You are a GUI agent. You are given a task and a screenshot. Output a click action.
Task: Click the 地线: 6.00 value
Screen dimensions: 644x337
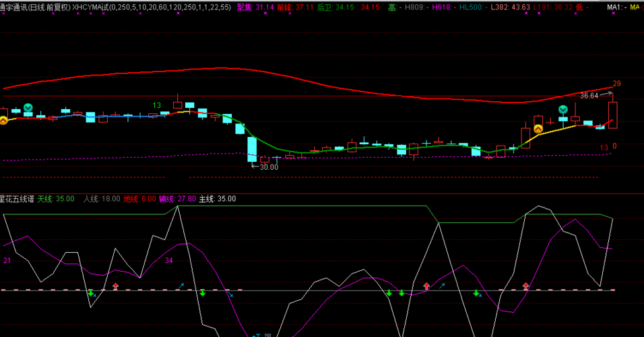pyautogui.click(x=139, y=199)
